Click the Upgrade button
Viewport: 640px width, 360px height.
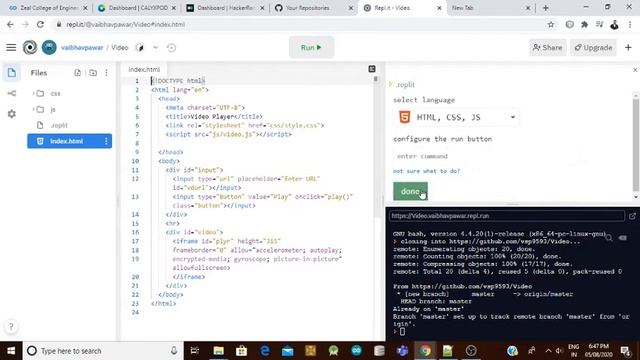click(x=593, y=48)
